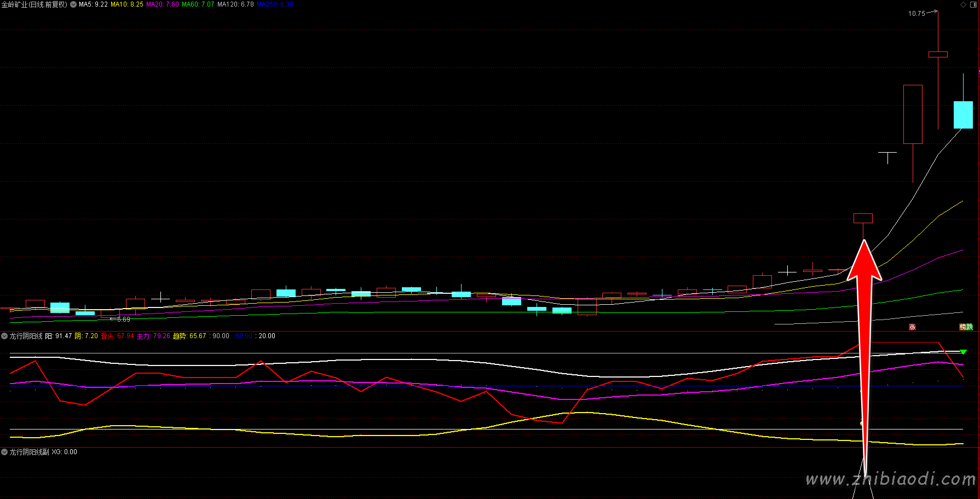Click the 20.00 reference line value
Screen dimensions: 980x499
(267, 336)
